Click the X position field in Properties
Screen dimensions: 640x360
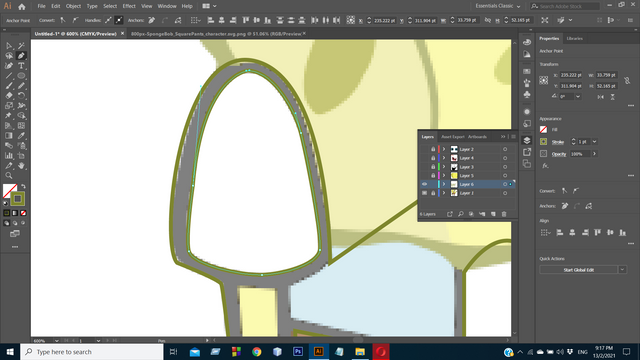tap(571, 75)
